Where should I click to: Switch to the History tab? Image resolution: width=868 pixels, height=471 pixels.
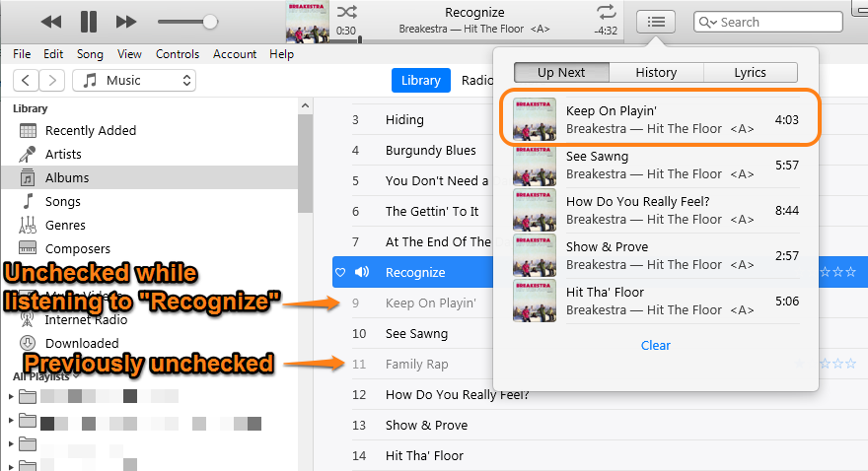(656, 72)
